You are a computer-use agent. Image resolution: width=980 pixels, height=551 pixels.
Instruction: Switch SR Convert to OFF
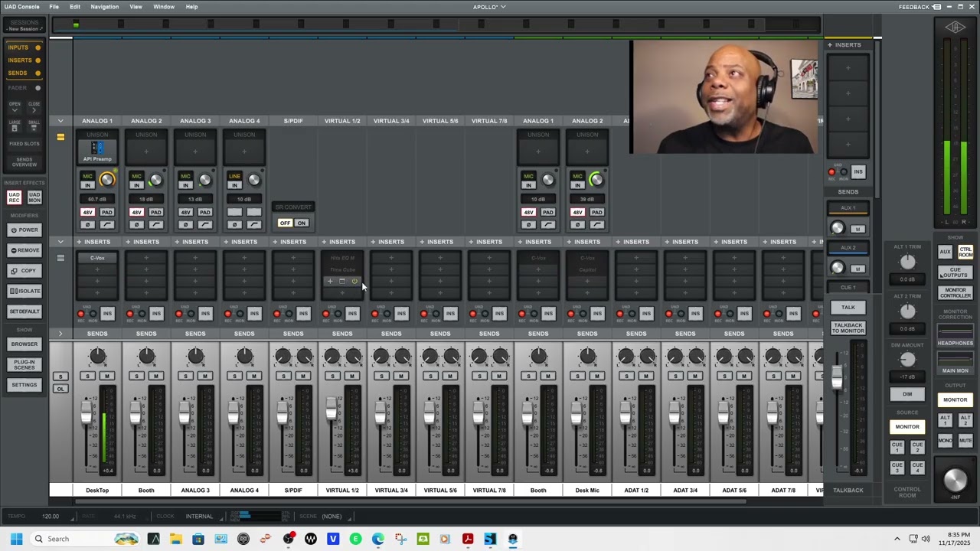(x=285, y=223)
